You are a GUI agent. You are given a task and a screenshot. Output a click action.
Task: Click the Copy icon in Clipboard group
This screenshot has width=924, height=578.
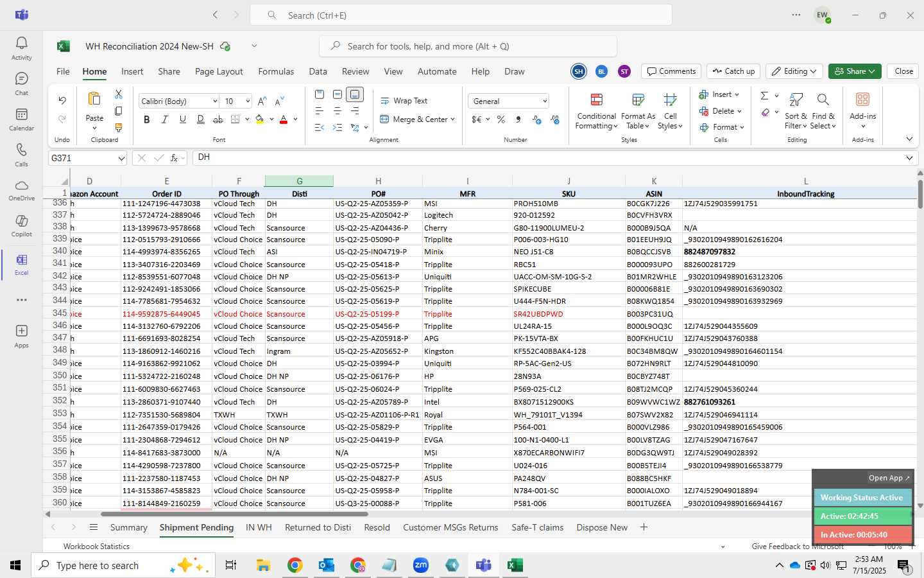pos(119,111)
